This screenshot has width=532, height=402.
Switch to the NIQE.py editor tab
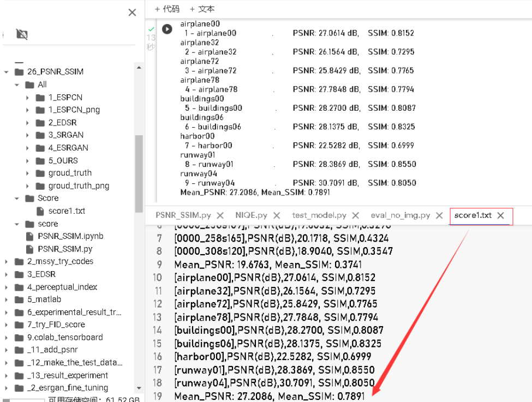point(251,215)
